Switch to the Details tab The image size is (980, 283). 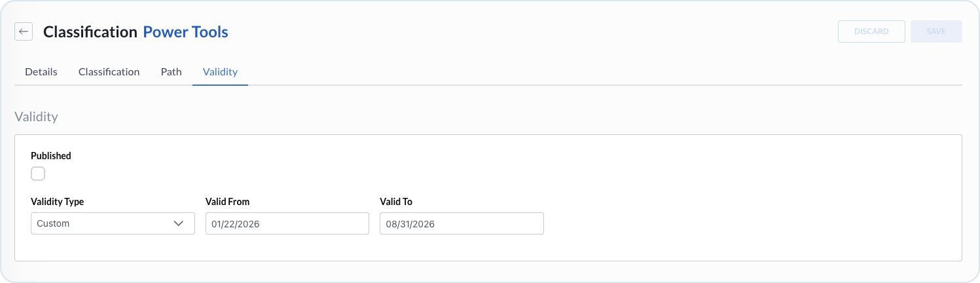coord(41,72)
